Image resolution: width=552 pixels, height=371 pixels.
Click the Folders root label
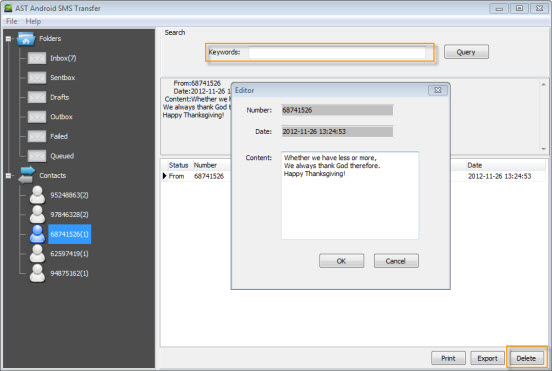click(x=50, y=38)
